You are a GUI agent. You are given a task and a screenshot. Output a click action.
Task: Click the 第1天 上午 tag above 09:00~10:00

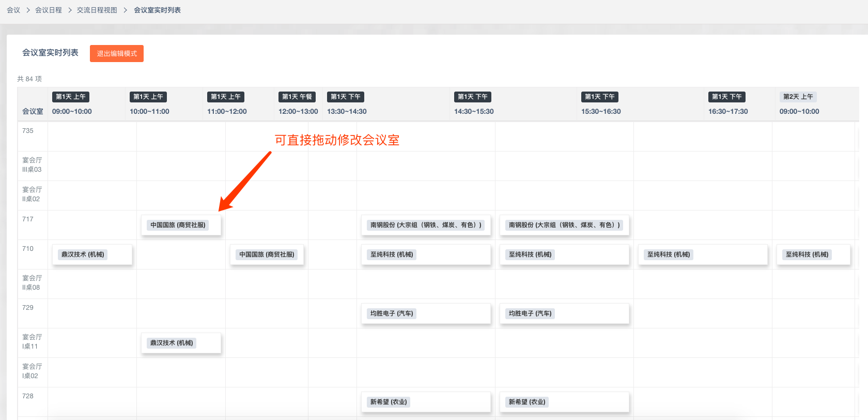pyautogui.click(x=71, y=97)
